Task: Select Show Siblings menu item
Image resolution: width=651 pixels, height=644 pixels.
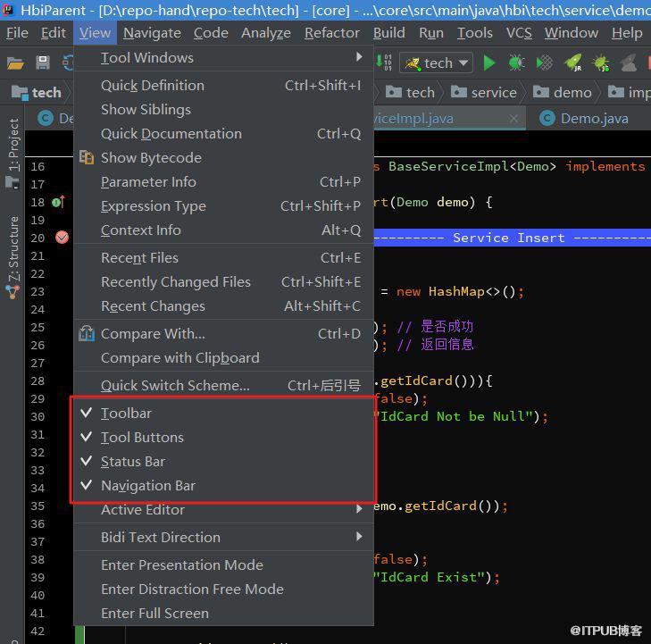Action: 224,109
